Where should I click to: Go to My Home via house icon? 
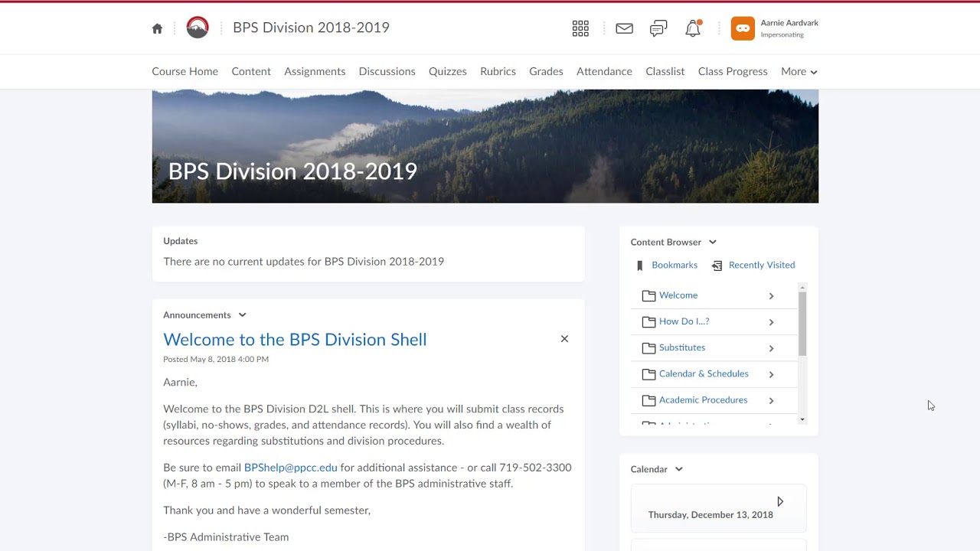tap(157, 28)
